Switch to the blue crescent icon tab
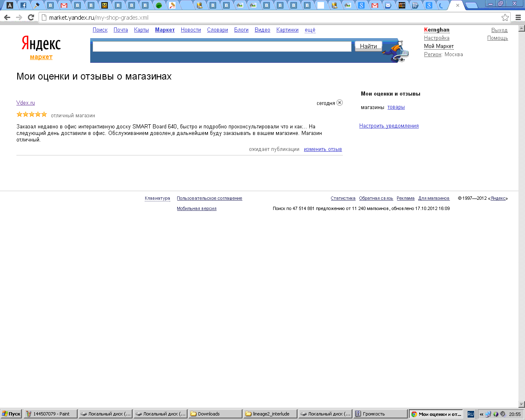Viewport: 525px width, 420px height. click(x=441, y=5)
